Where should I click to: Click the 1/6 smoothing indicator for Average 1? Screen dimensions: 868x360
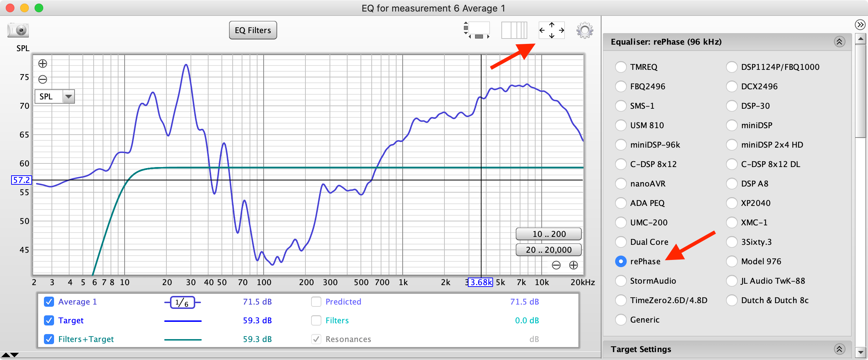[182, 302]
